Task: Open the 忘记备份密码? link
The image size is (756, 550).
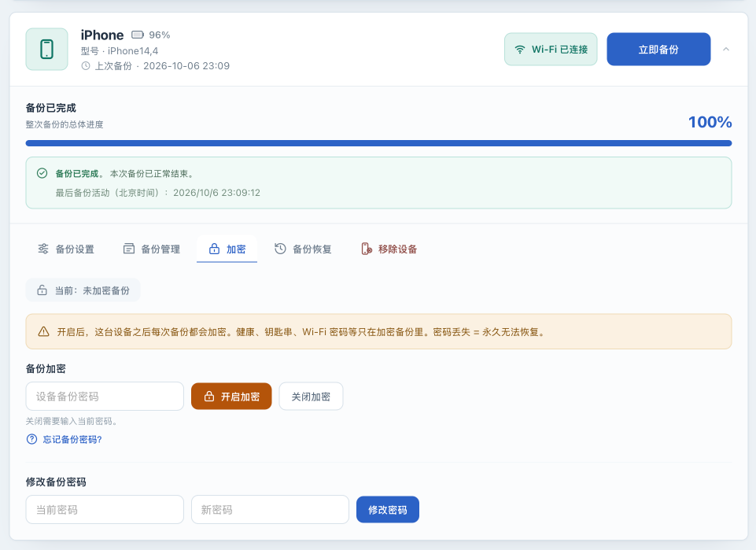Action: pyautogui.click(x=72, y=439)
